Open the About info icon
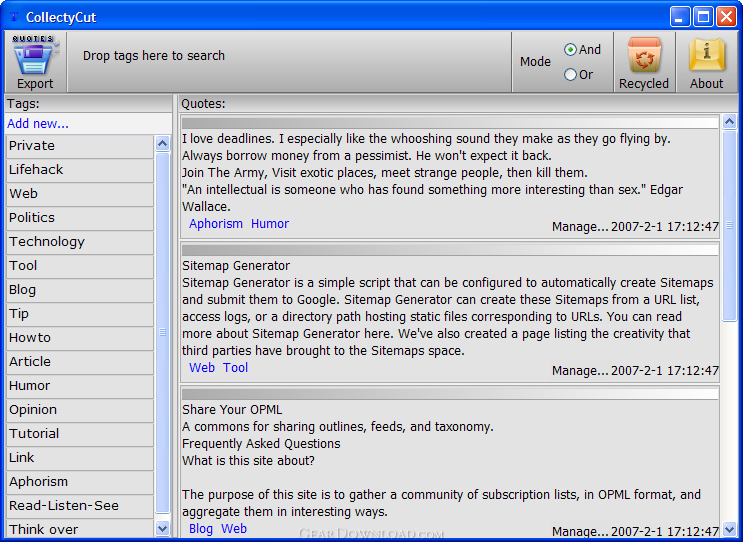 click(x=706, y=56)
